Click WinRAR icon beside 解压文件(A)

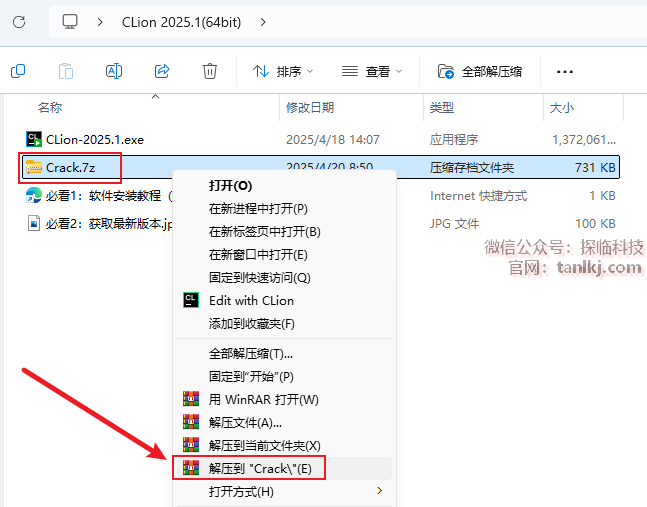tap(191, 422)
